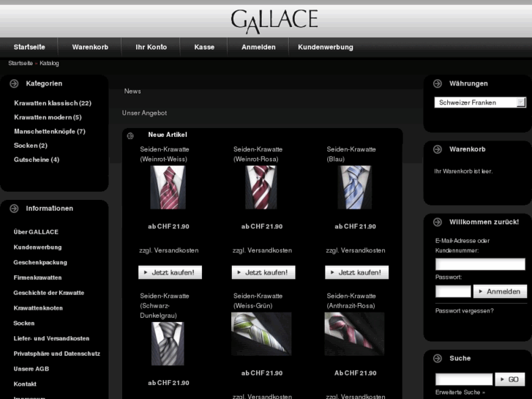Open Warenkorb in the navigation bar

90,47
